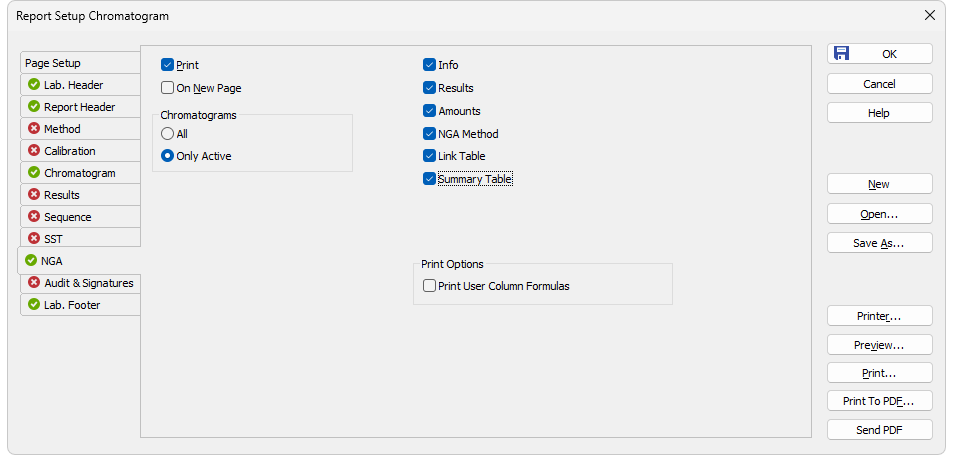
Task: Click the red cross icon beside Calibration
Action: [x=34, y=150]
